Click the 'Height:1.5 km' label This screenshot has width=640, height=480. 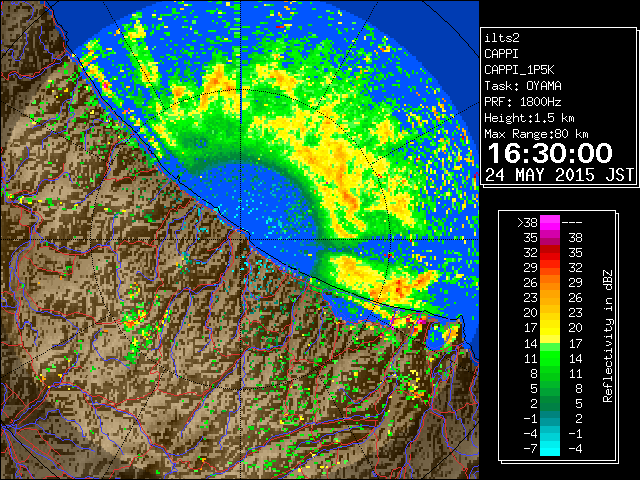click(529, 118)
